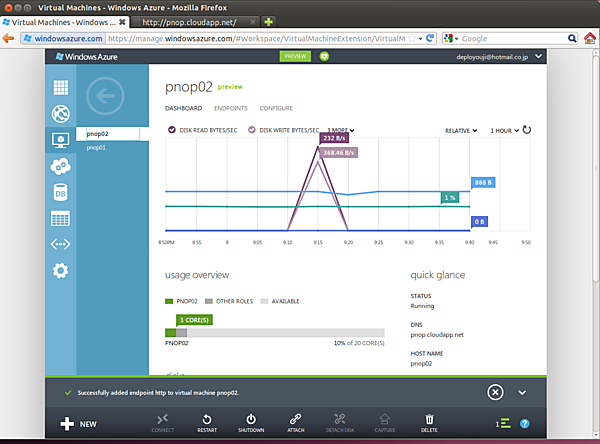600x444 pixels.
Task: Open a new Firefox tab with plus
Action: [x=269, y=22]
